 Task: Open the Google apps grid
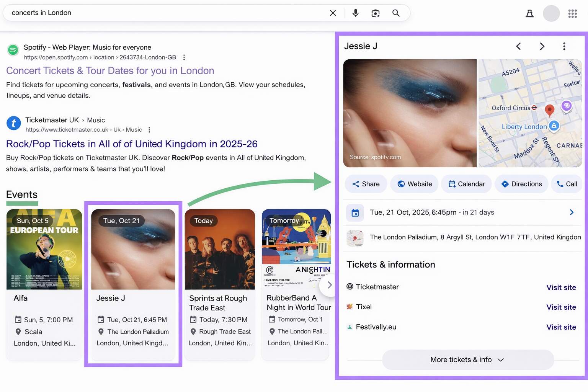(x=572, y=13)
